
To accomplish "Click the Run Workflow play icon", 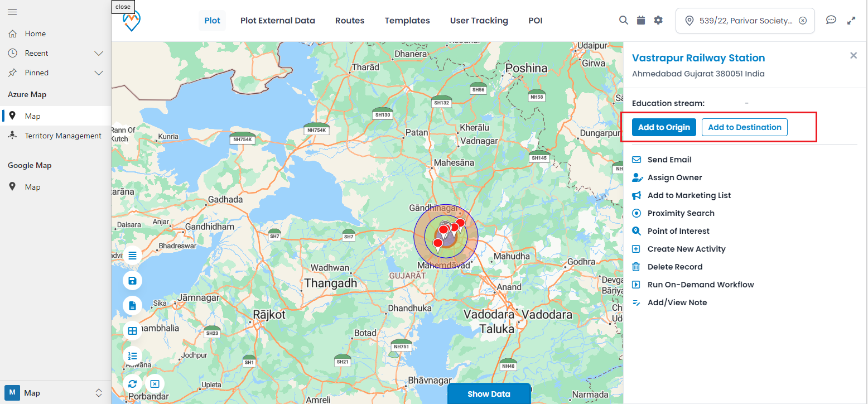I will click(636, 285).
